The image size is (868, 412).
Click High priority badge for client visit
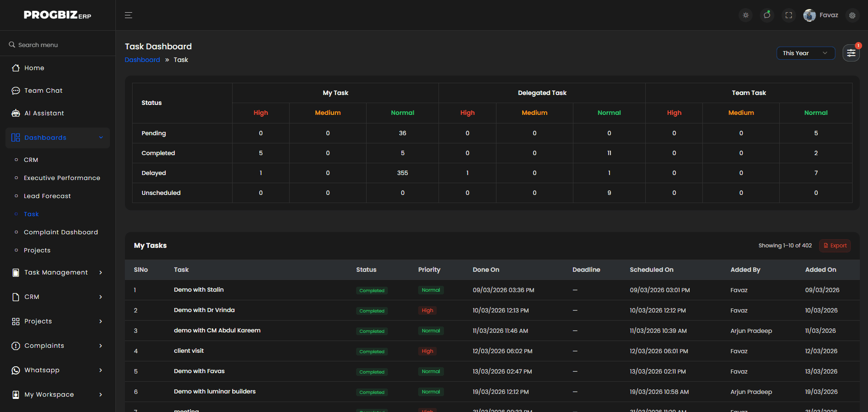[x=427, y=351]
